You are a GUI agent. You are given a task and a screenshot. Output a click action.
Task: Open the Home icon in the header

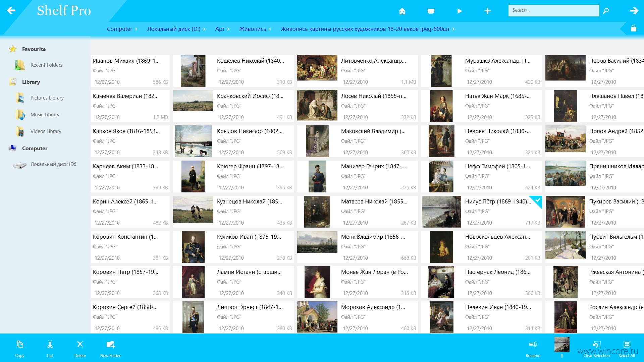tap(402, 11)
